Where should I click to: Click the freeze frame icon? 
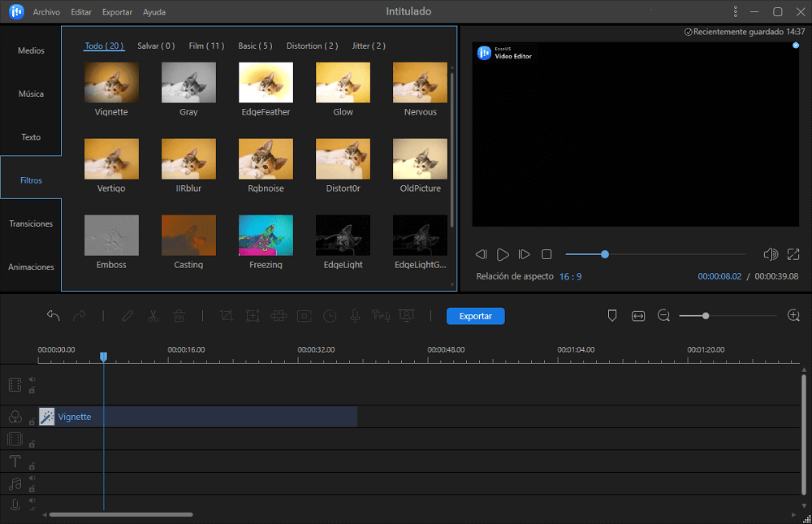pos(304,316)
